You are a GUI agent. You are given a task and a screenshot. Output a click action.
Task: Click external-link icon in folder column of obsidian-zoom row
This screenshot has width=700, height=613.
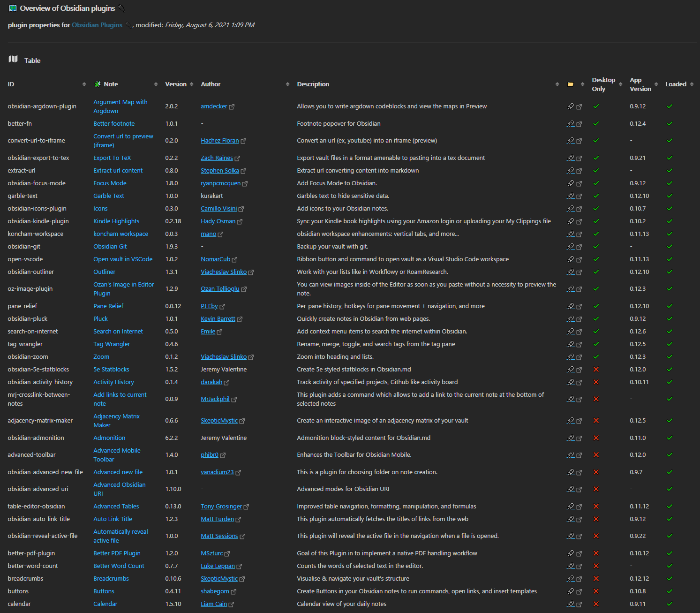[x=579, y=357]
